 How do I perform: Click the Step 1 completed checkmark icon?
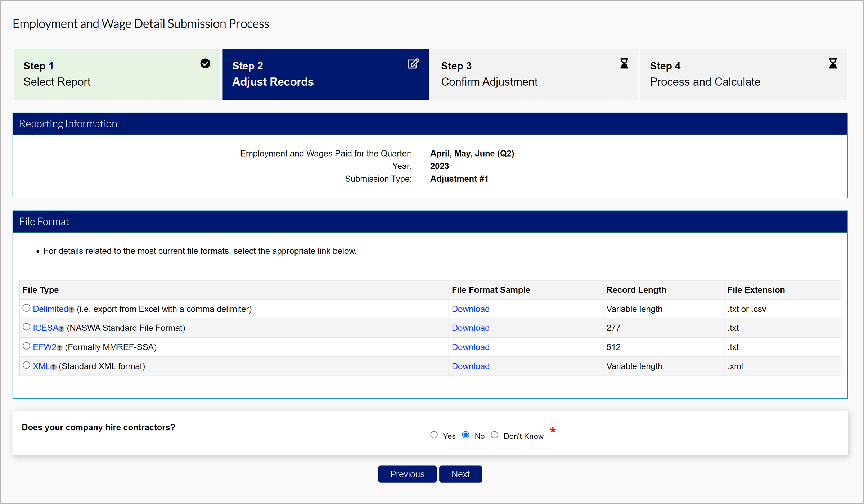[x=205, y=64]
